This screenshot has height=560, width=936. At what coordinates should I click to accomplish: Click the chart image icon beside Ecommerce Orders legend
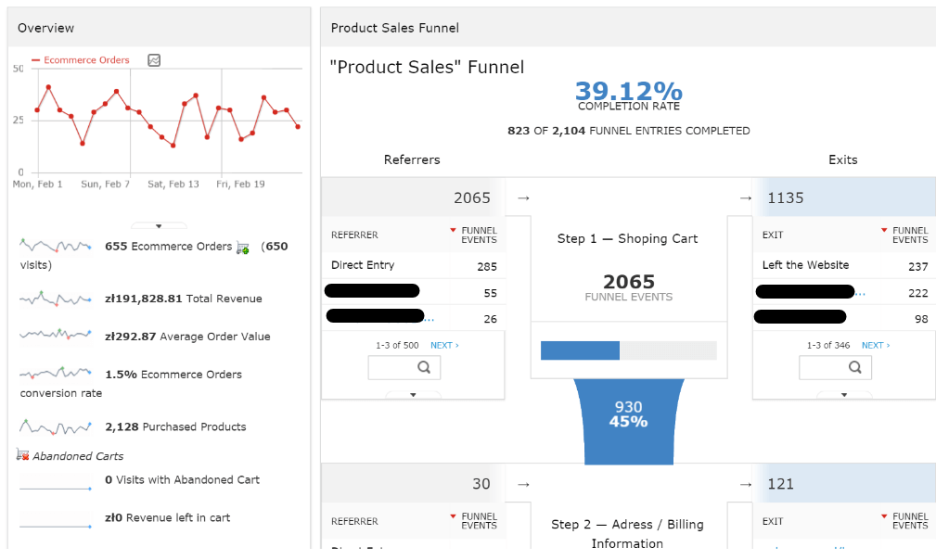153,59
